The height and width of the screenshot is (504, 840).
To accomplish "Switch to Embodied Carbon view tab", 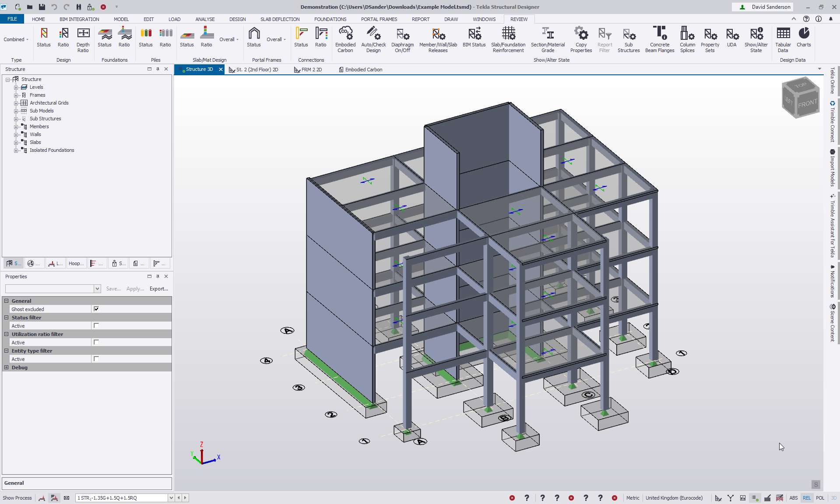I will tap(360, 70).
